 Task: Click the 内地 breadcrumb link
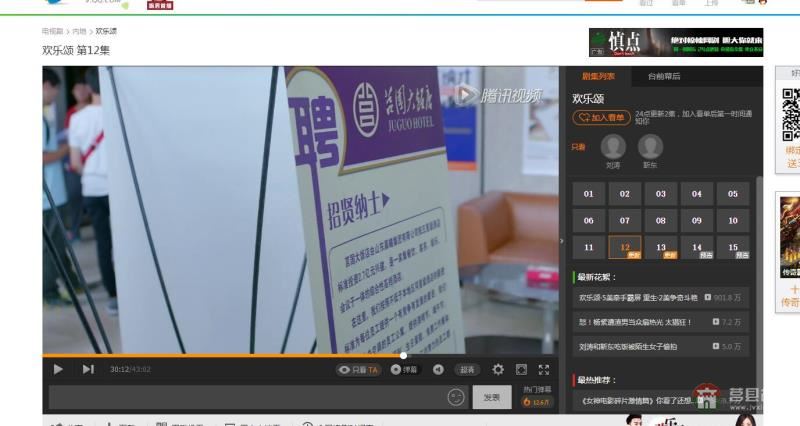[79, 31]
